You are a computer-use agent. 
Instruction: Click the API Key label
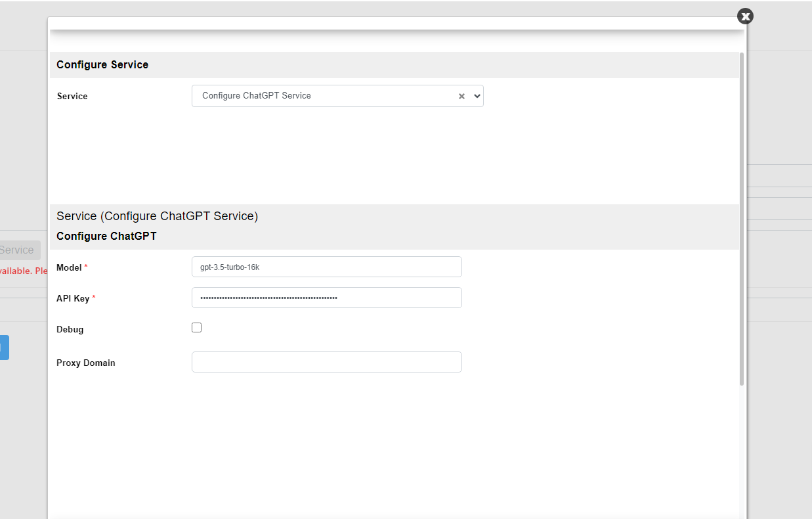[x=73, y=299]
